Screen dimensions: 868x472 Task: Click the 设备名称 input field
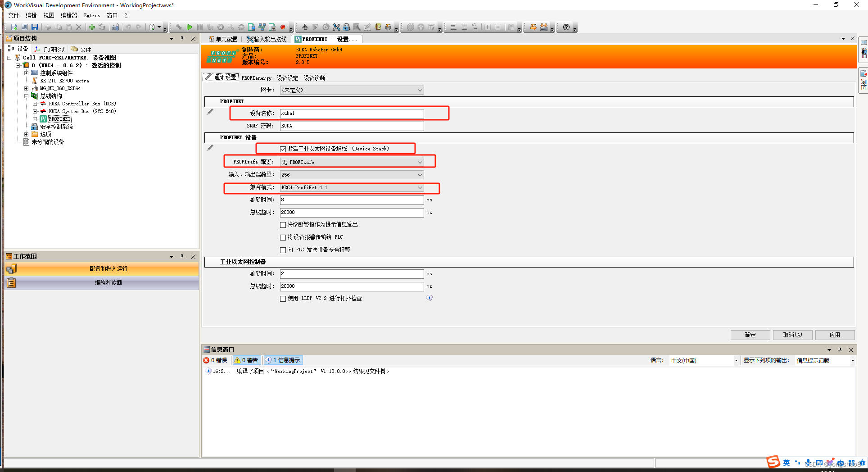[352, 113]
